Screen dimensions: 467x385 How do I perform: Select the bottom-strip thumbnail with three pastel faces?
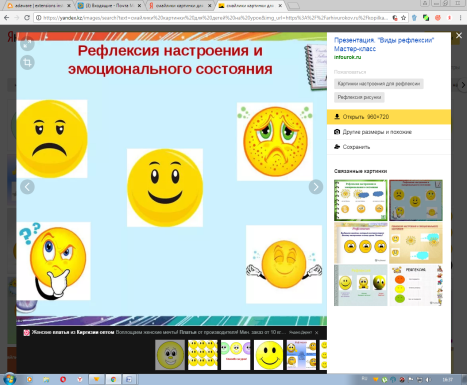(x=235, y=355)
